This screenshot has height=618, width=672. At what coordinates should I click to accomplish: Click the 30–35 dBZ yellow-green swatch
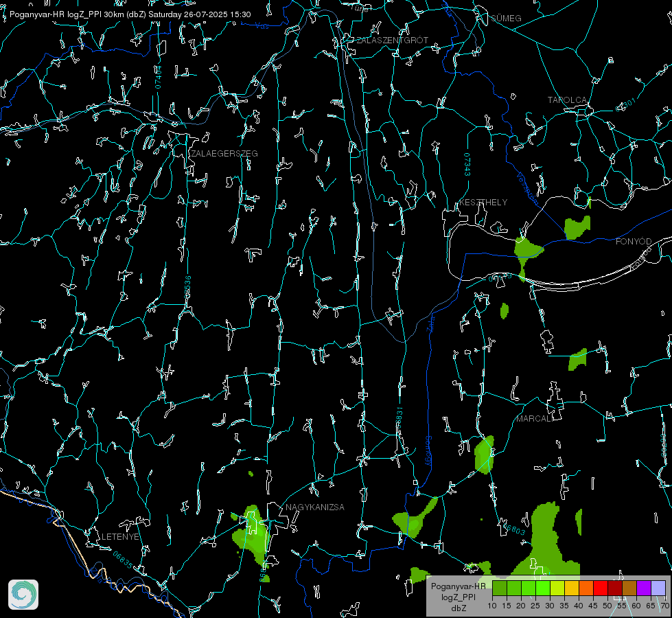tap(557, 588)
